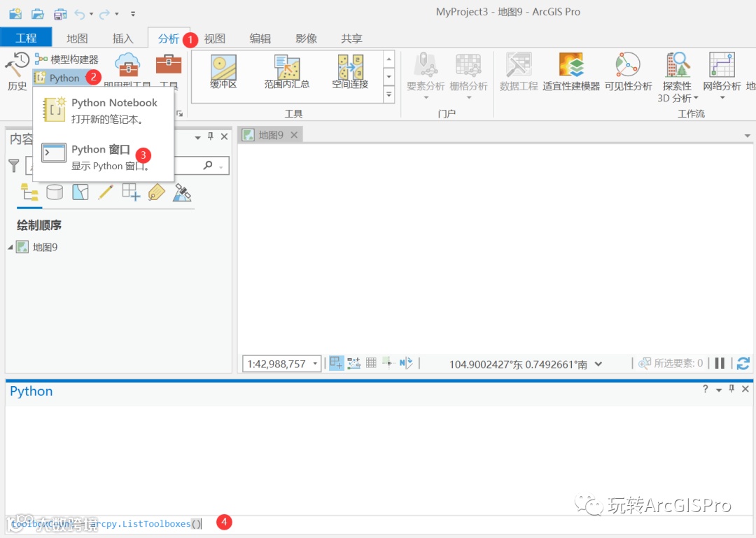Select the 缓冲区 buffer tool
Screen dimensions: 756x538
point(223,71)
